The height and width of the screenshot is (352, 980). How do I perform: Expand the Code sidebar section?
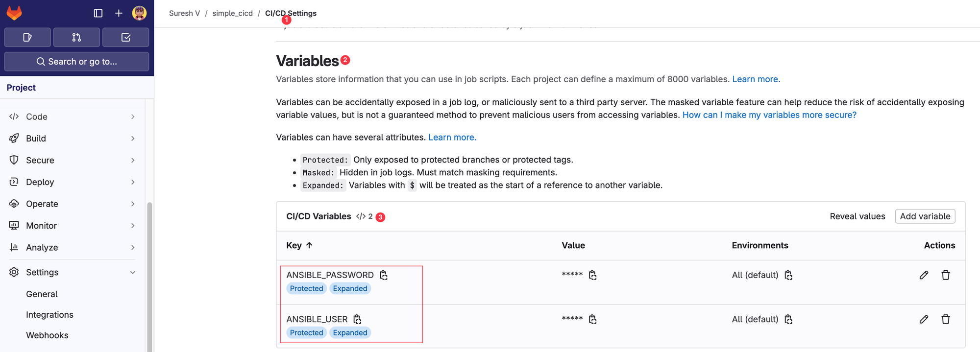[x=73, y=117]
